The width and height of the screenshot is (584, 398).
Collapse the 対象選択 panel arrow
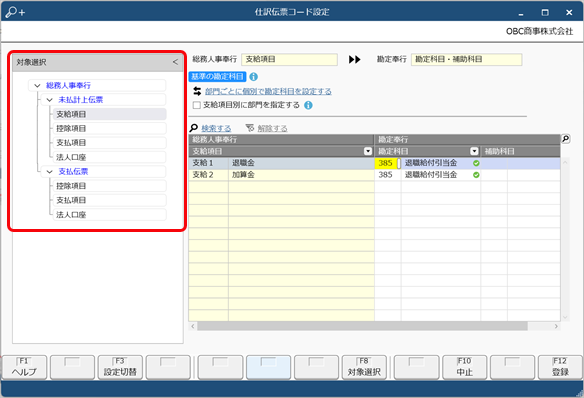click(x=175, y=62)
